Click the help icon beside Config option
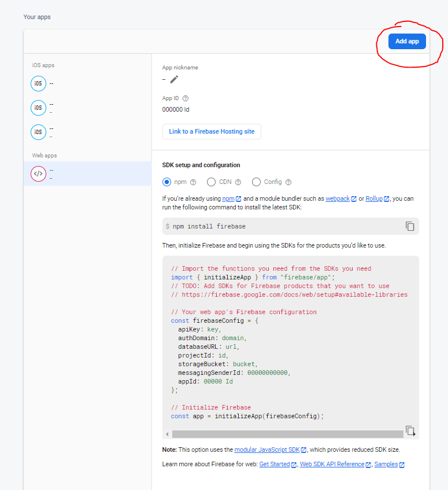The width and height of the screenshot is (448, 490). pyautogui.click(x=288, y=182)
